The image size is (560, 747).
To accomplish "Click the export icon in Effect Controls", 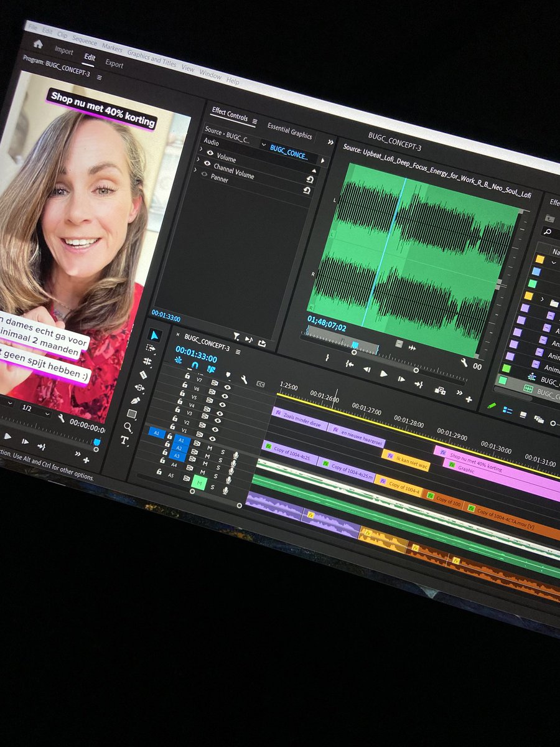I will pyautogui.click(x=262, y=344).
